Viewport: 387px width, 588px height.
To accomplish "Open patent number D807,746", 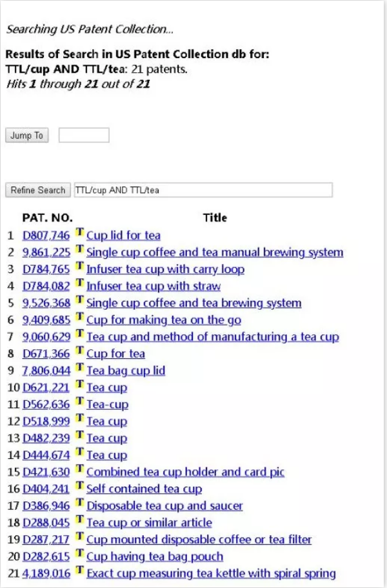I will [46, 236].
